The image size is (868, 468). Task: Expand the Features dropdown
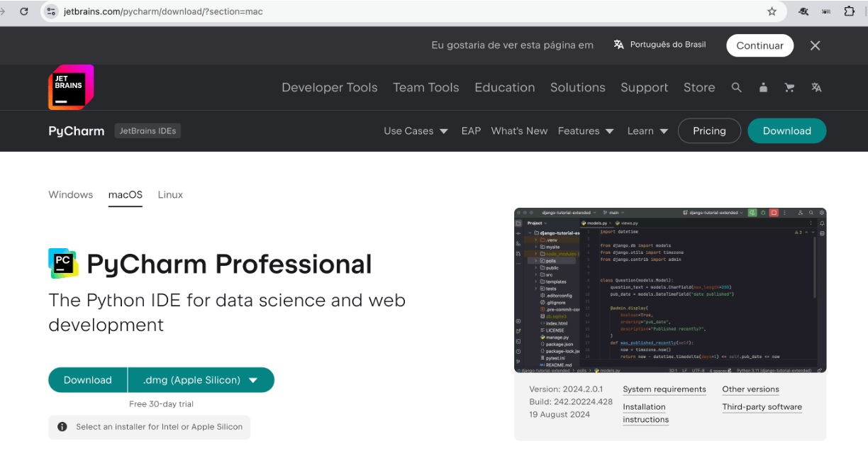(586, 131)
